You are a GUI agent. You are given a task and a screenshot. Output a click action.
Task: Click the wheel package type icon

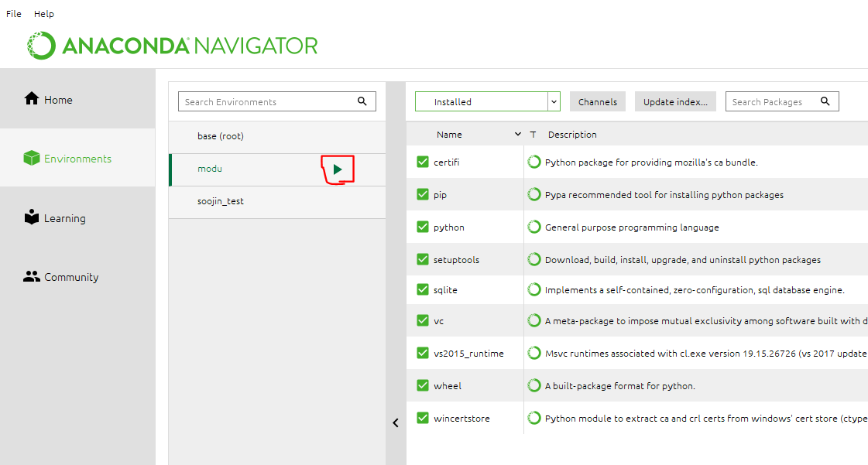click(533, 385)
